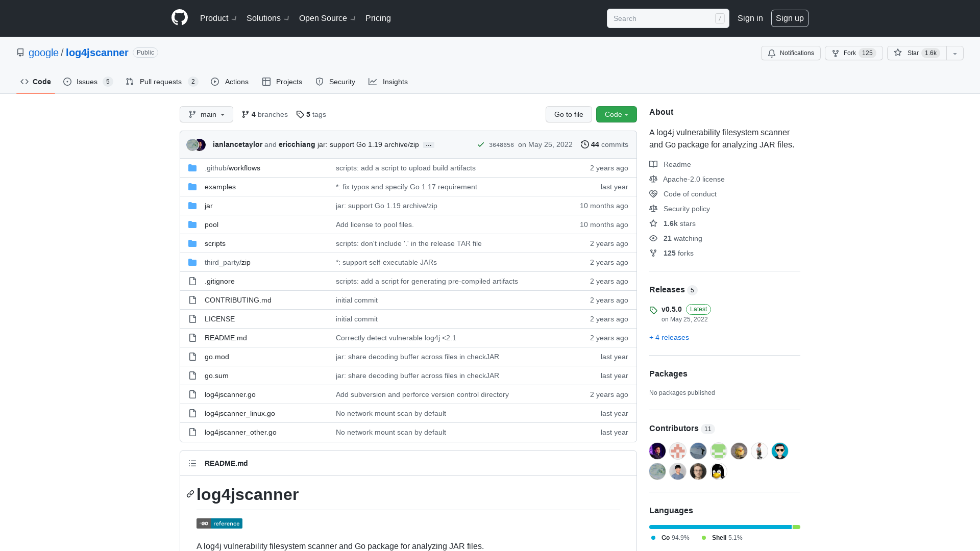This screenshot has height=551, width=980.
Task: Open the GitHub home logo
Action: pos(180,18)
